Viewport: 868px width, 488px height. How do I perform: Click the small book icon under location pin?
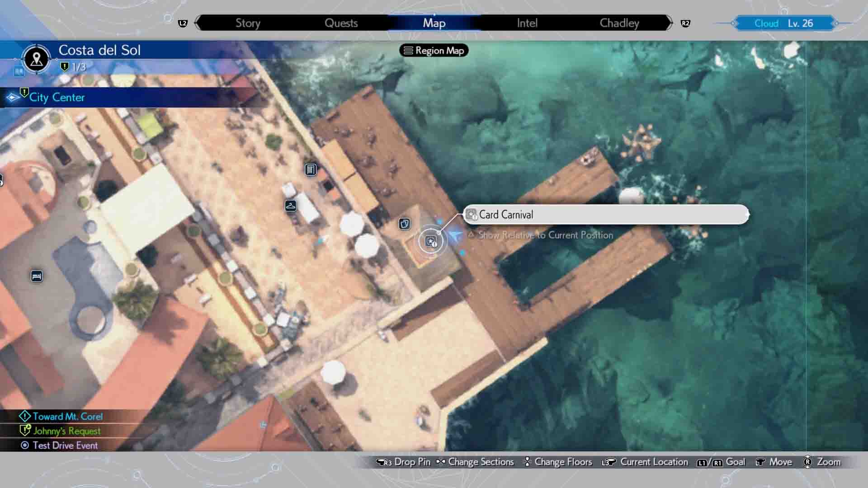tap(19, 71)
